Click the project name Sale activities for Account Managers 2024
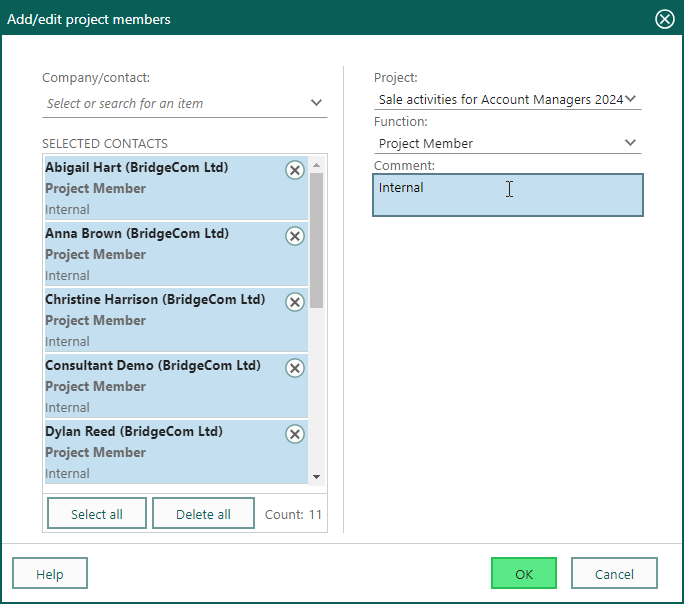This screenshot has height=604, width=684. pyautogui.click(x=501, y=99)
